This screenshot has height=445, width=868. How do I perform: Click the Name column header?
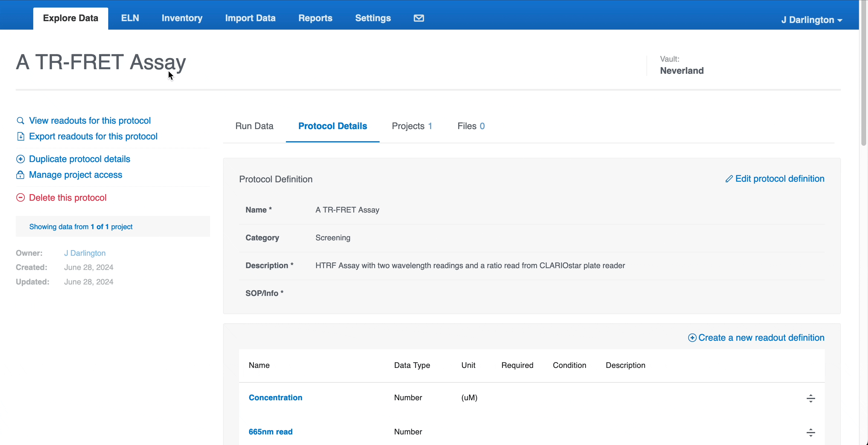coord(259,365)
